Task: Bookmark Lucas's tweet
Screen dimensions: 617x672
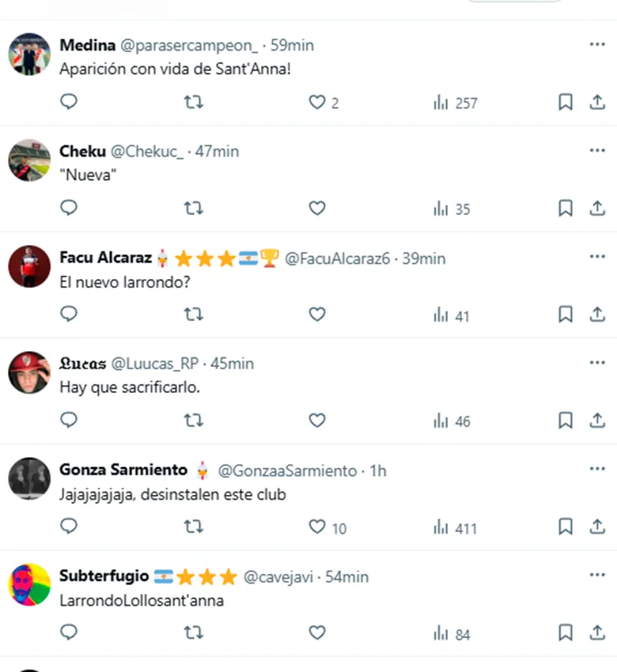Action: pyautogui.click(x=566, y=420)
